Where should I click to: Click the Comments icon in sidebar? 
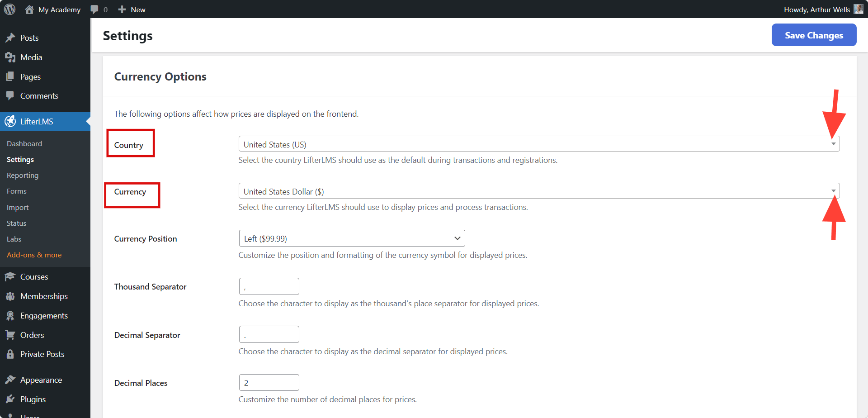point(10,96)
